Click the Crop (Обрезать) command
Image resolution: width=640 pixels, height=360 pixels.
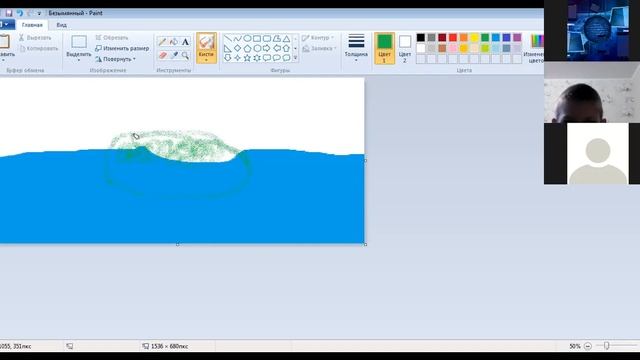point(112,38)
